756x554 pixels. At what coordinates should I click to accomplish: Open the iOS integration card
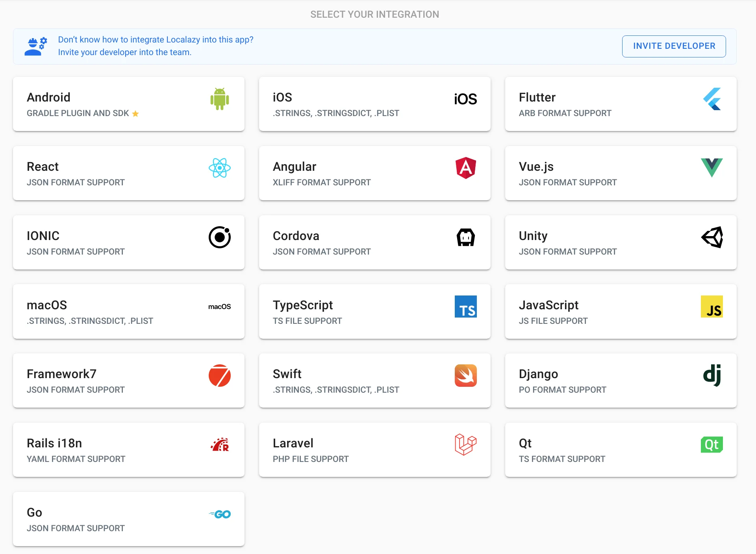click(x=374, y=103)
